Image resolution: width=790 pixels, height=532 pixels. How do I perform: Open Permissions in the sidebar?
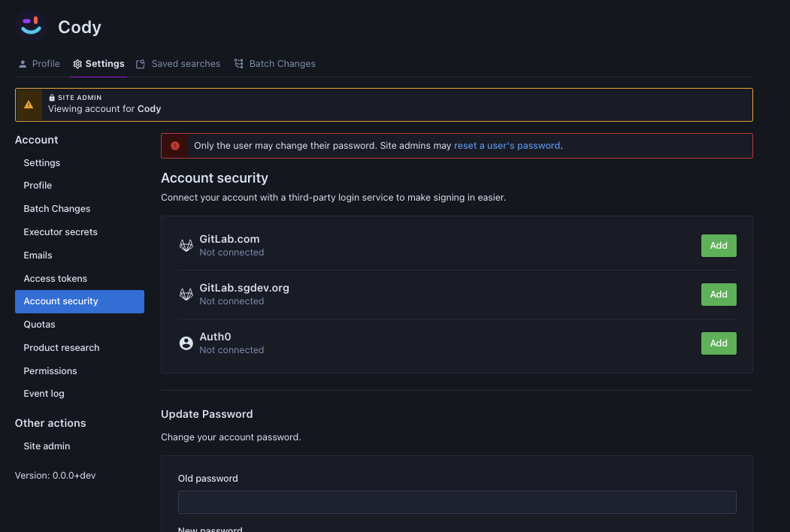(80, 370)
